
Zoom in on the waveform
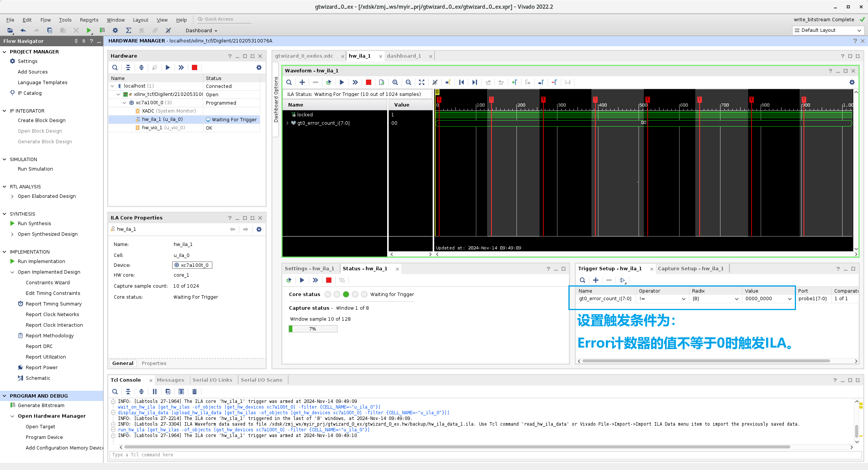[395, 82]
